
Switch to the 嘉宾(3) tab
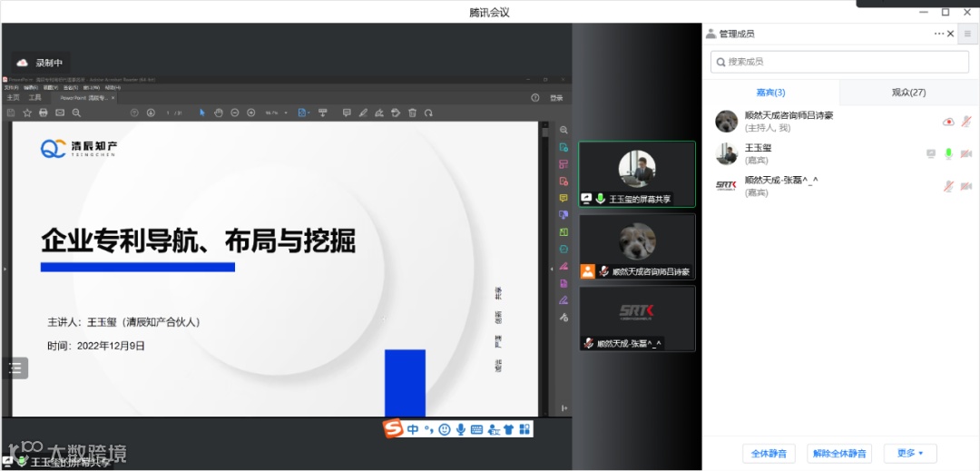[770, 93]
